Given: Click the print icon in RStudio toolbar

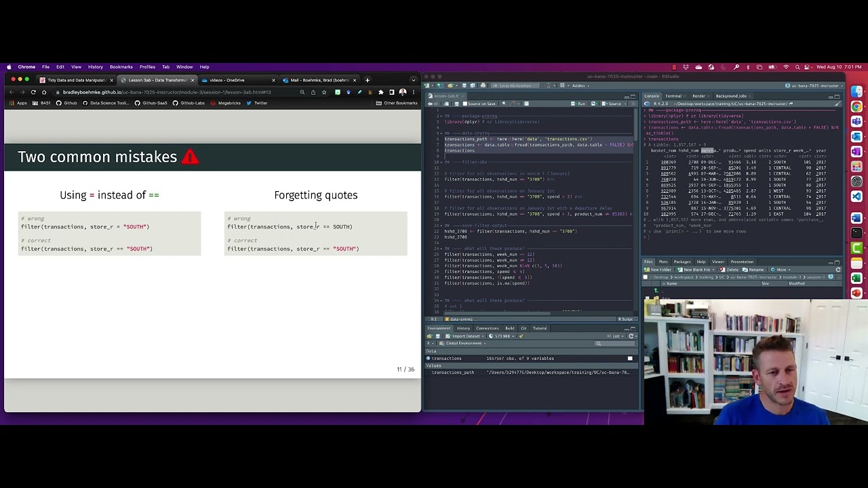Looking at the screenshot, I should (483, 85).
